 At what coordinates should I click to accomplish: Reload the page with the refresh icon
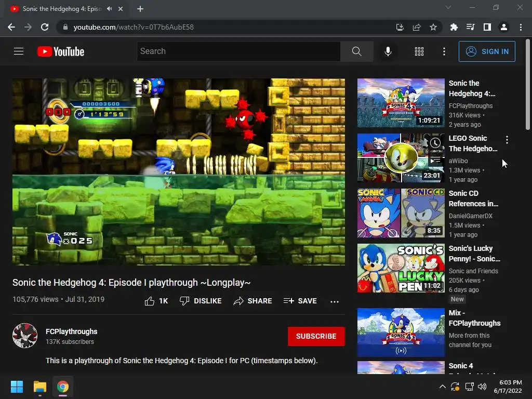(x=45, y=27)
